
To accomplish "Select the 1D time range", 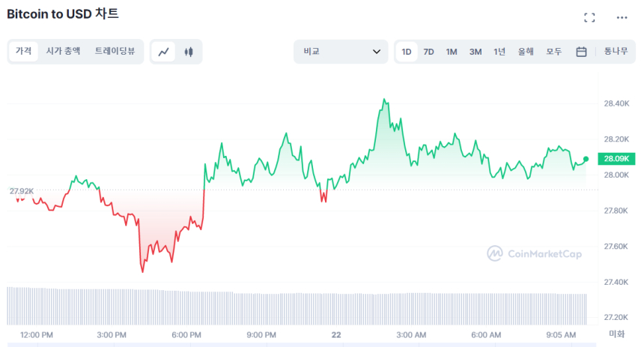I will click(x=407, y=52).
